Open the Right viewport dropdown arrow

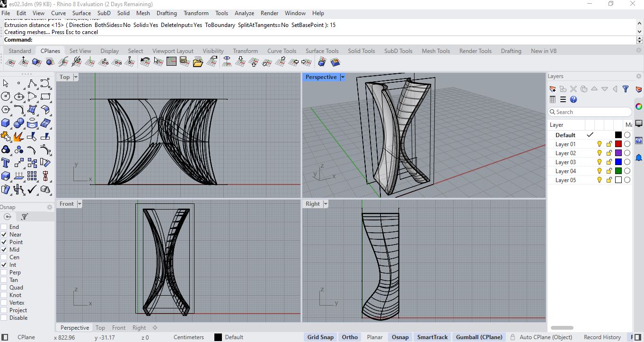click(x=325, y=204)
